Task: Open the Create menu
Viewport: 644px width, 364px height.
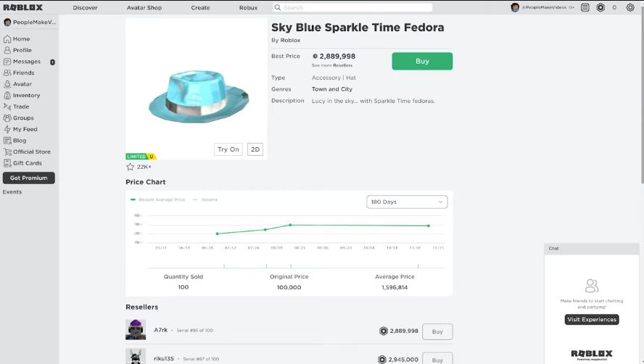Action: tap(200, 7)
